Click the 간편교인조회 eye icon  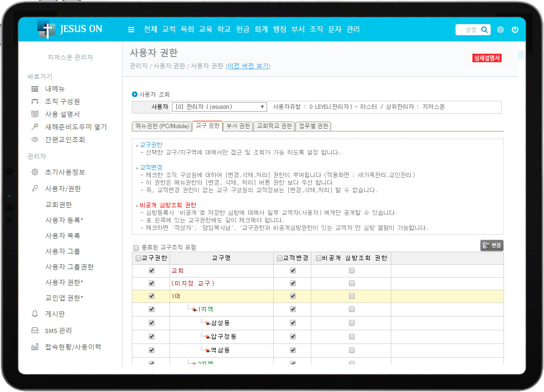point(35,139)
